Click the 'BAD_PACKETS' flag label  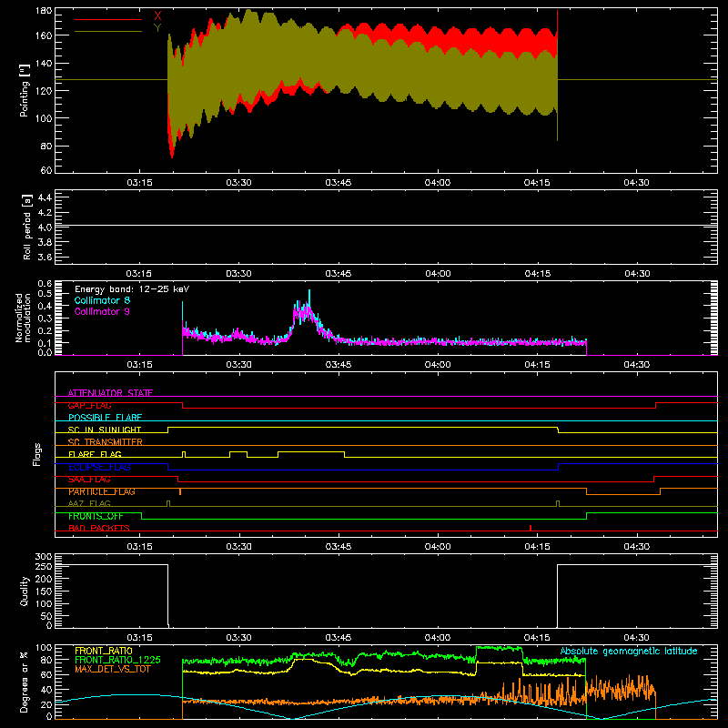pos(99,528)
